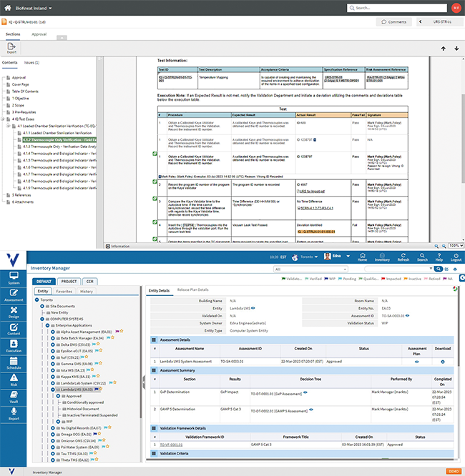465x476 pixels.
Task: Click the orange DEMO badge
Action: (453, 471)
